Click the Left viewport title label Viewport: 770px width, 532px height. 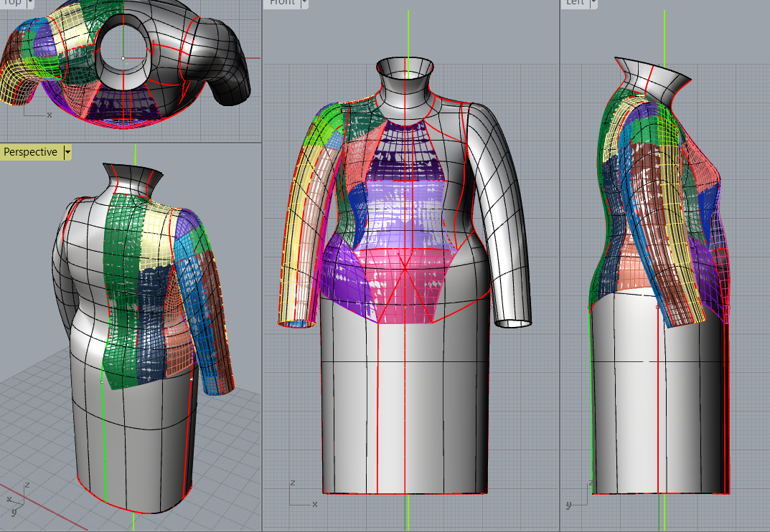[x=575, y=3]
